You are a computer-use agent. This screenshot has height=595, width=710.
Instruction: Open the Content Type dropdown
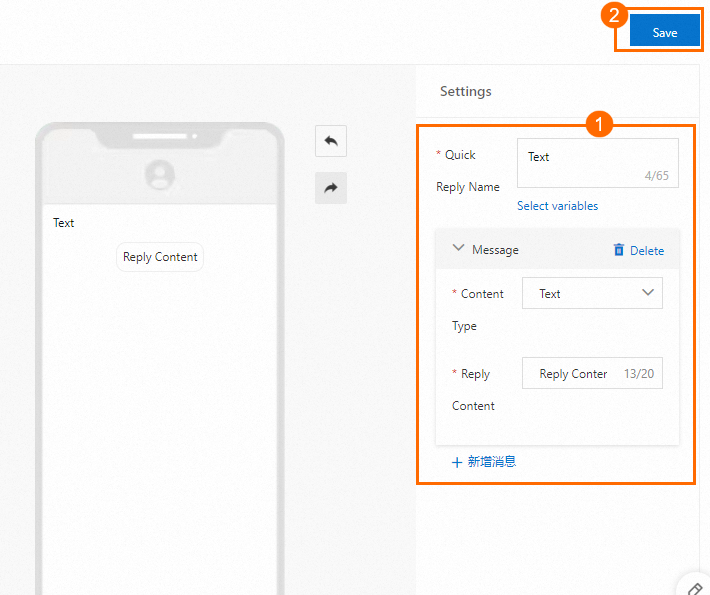(592, 293)
